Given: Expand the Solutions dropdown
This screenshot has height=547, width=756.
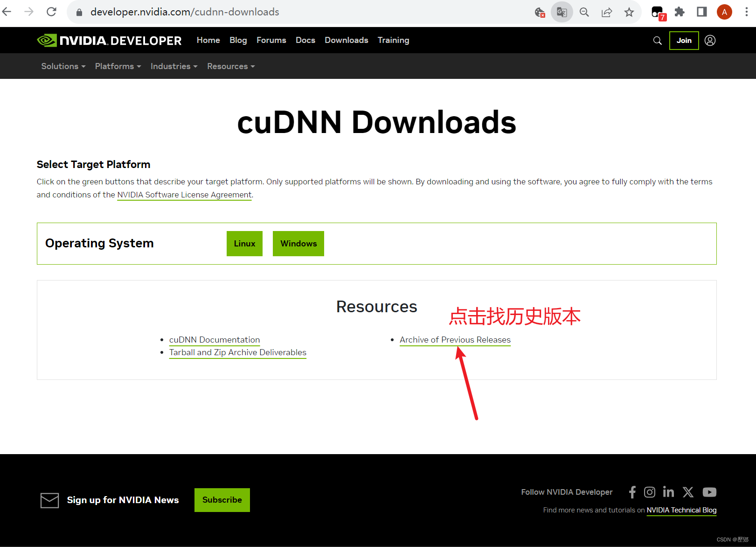Looking at the screenshot, I should 63,66.
